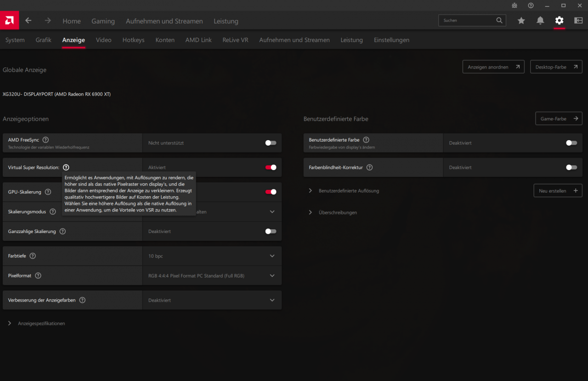This screenshot has height=381, width=588.
Task: Open Skalierungsmodus dropdown
Action: (272, 212)
